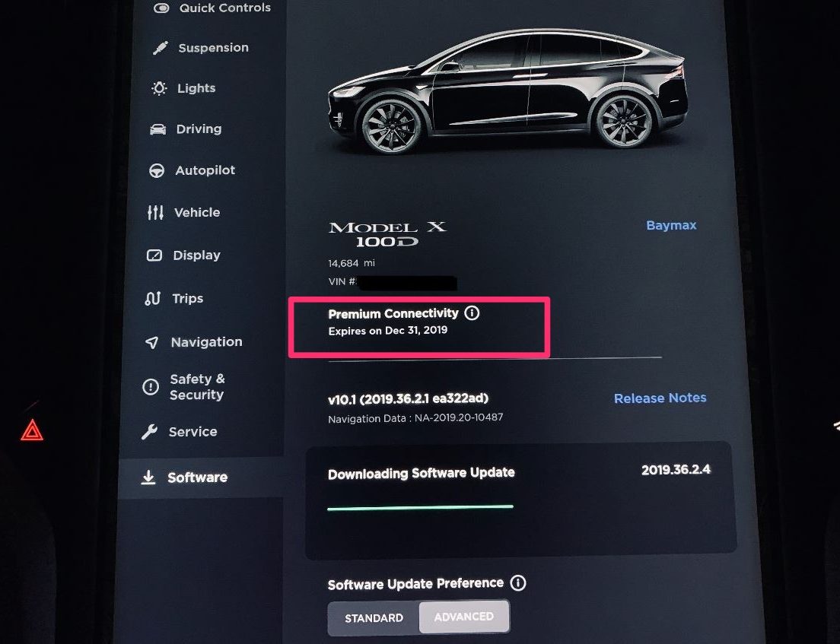
Task: Show Software Update Preference info icon
Action: click(x=518, y=582)
